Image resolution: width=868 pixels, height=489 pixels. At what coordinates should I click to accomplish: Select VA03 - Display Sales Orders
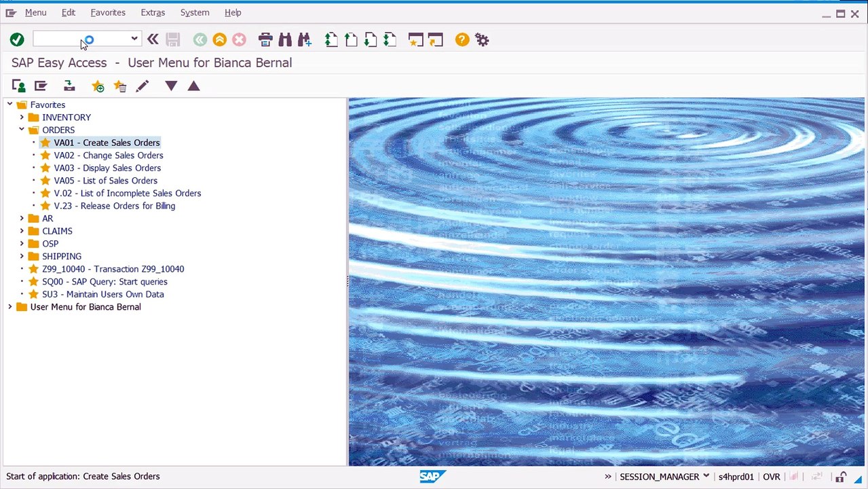point(107,168)
